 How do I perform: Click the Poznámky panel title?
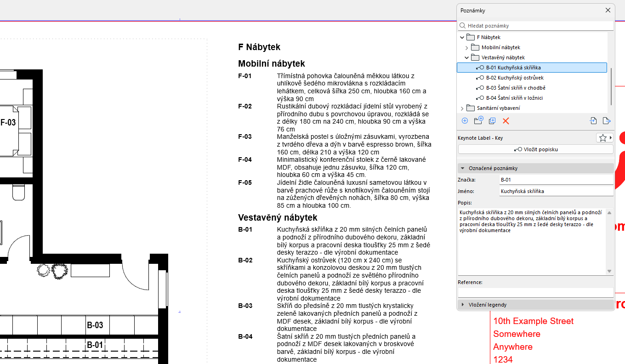(x=473, y=11)
